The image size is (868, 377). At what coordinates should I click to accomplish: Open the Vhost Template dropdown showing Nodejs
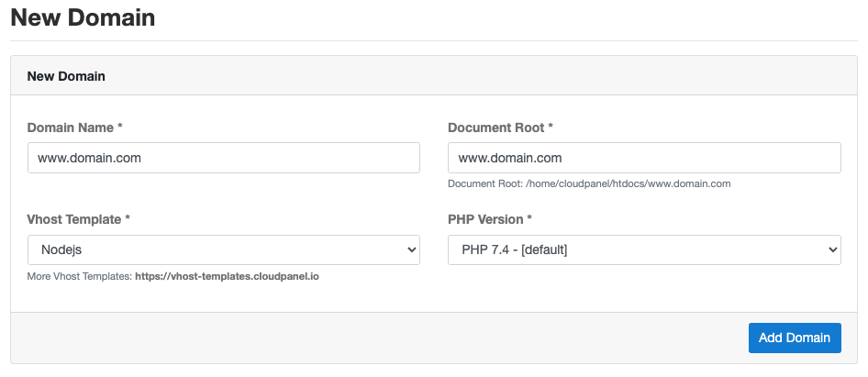click(224, 249)
